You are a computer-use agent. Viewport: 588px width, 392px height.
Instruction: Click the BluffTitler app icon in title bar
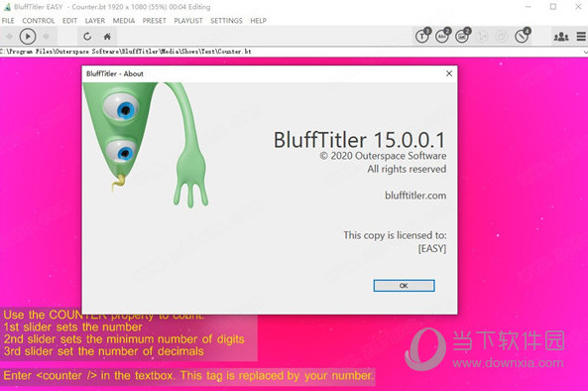[x=7, y=7]
